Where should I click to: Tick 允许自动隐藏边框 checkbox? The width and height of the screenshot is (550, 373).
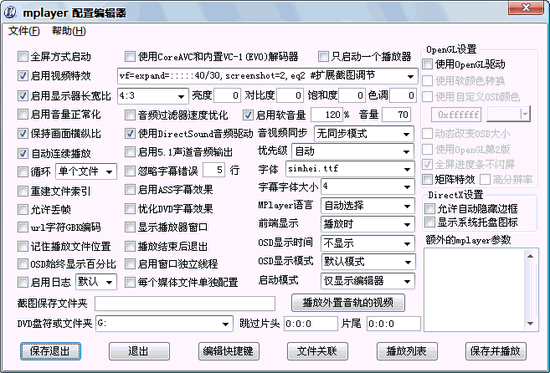(429, 209)
